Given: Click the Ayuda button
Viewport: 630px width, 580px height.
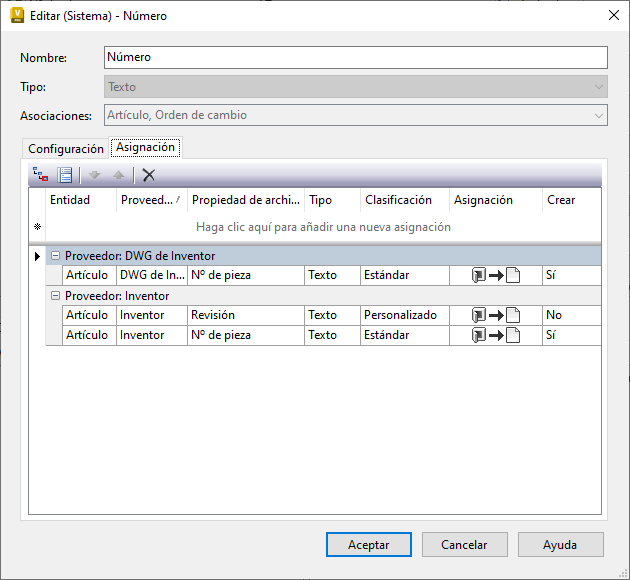Looking at the screenshot, I should click(x=560, y=545).
